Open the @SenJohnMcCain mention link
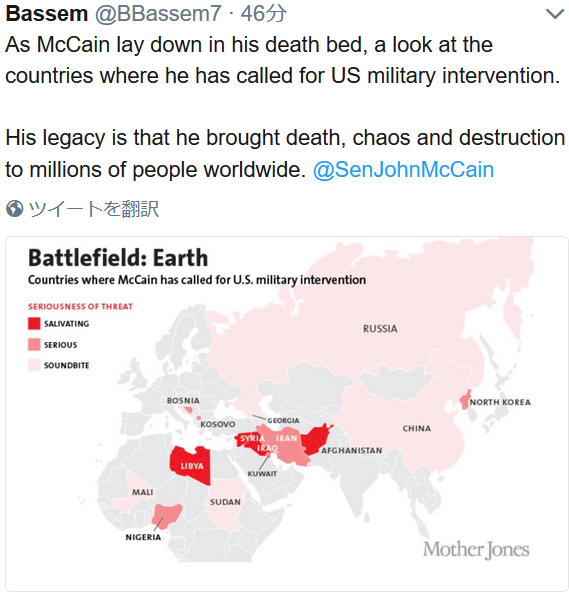 403,169
